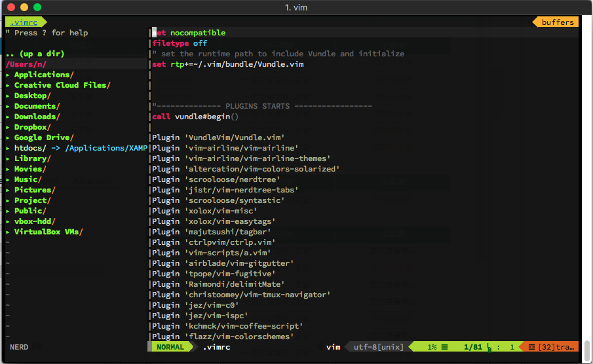Expand the Applications folder arrow

pos(8,75)
